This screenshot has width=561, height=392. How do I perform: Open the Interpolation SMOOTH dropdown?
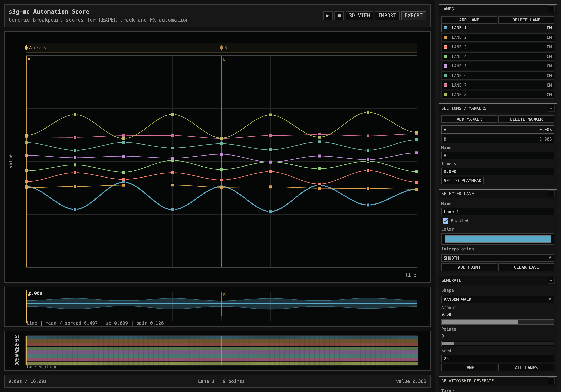[497, 258]
